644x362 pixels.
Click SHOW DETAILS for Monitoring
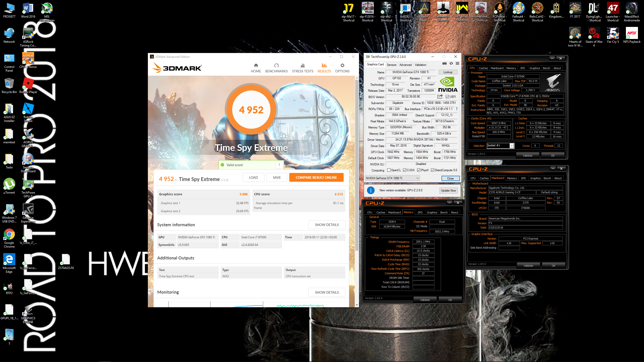327,292
